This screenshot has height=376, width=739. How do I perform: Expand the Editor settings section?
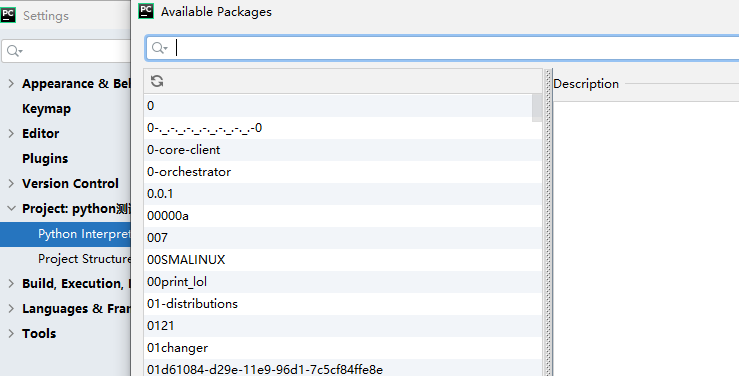pos(11,133)
